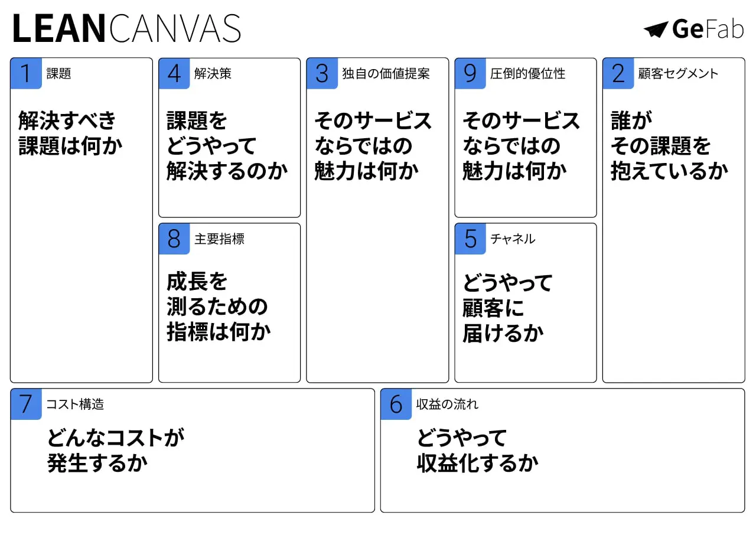Select the blue number 4 badge
The image size is (756, 535).
(x=174, y=74)
